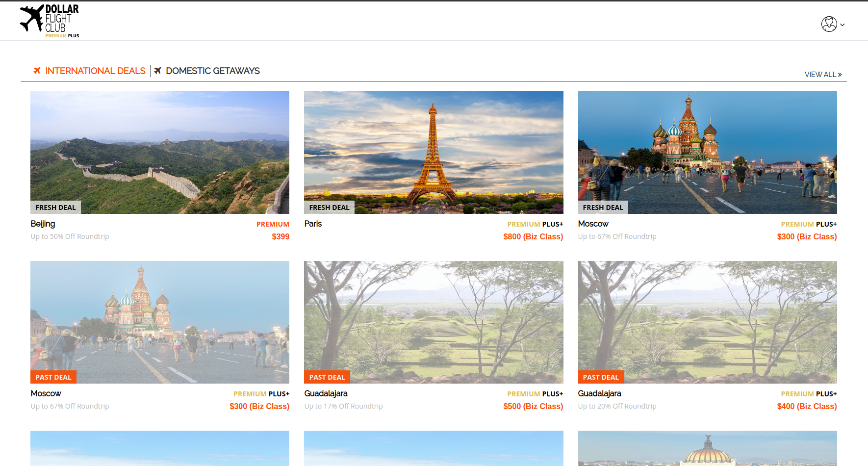Click the black airplane icon beside Domestic Getaways
868x466 pixels.
tap(157, 71)
